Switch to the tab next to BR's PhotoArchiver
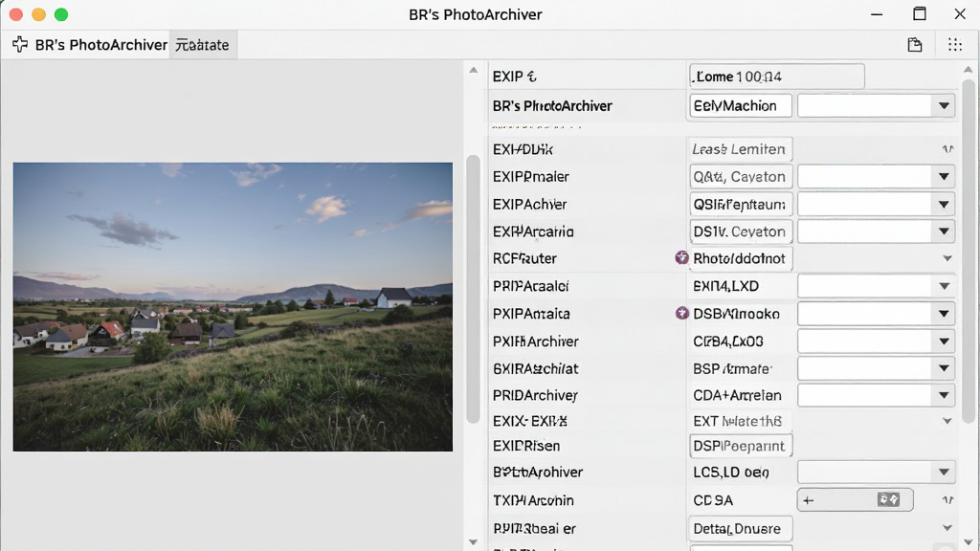The image size is (980, 551). pos(203,45)
